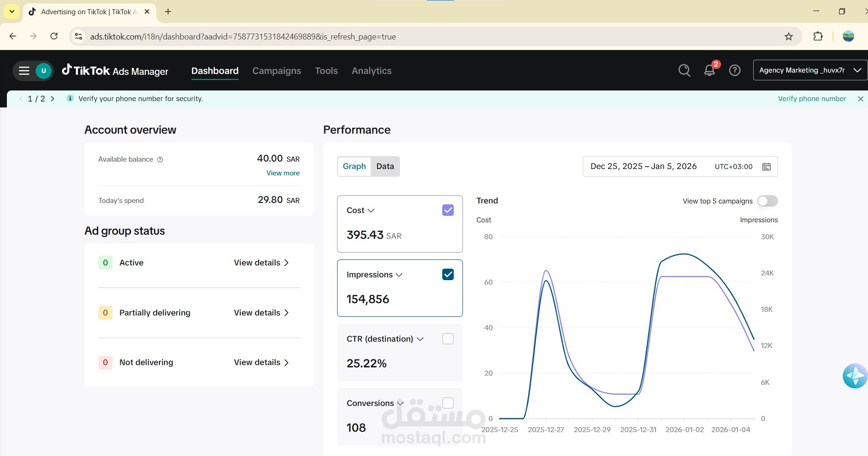The width and height of the screenshot is (868, 456).
Task: Open the hamburger navigation menu
Action: 24,71
